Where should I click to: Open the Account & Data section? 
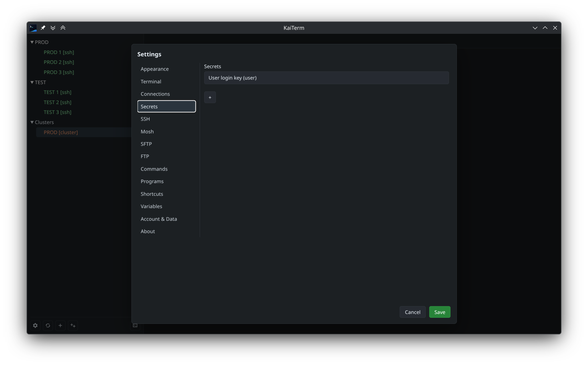coord(167,219)
